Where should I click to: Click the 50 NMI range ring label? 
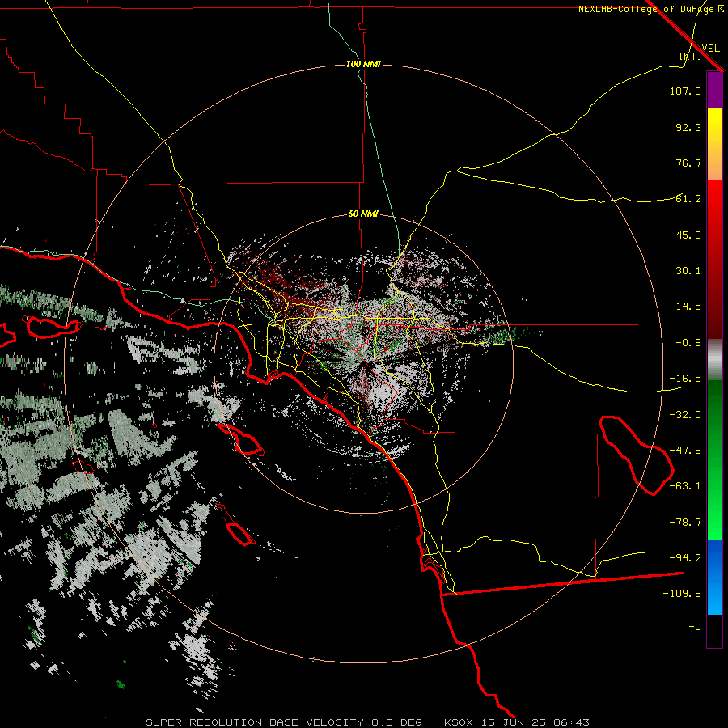tap(363, 214)
